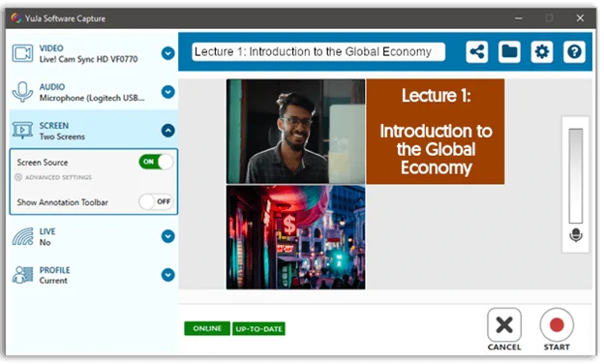Expand the VIDEO section chevron
This screenshot has height=364, width=604.
[x=168, y=53]
